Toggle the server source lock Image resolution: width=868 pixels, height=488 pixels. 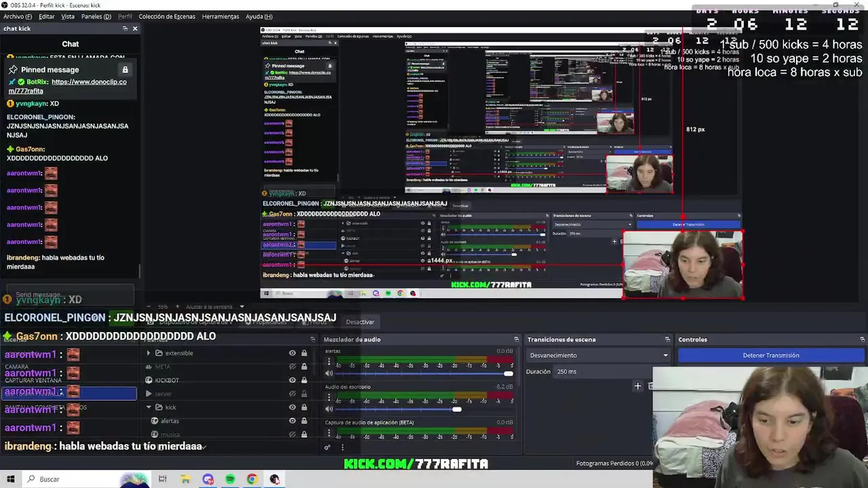(304, 394)
